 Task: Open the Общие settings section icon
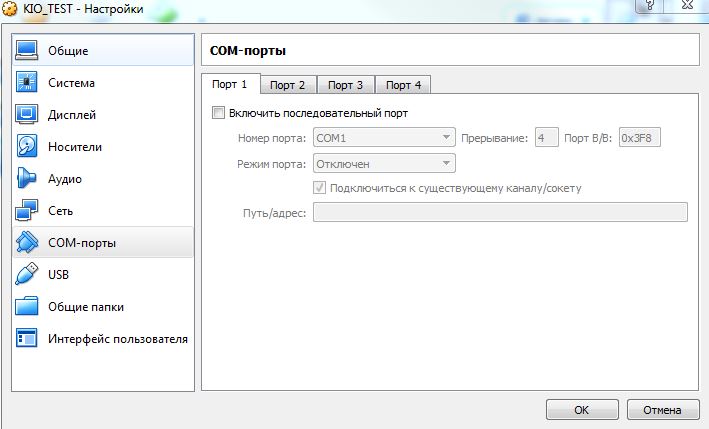(27, 51)
